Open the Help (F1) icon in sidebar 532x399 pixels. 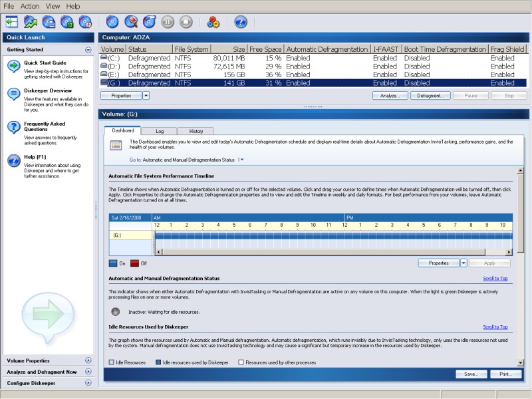coord(14,160)
